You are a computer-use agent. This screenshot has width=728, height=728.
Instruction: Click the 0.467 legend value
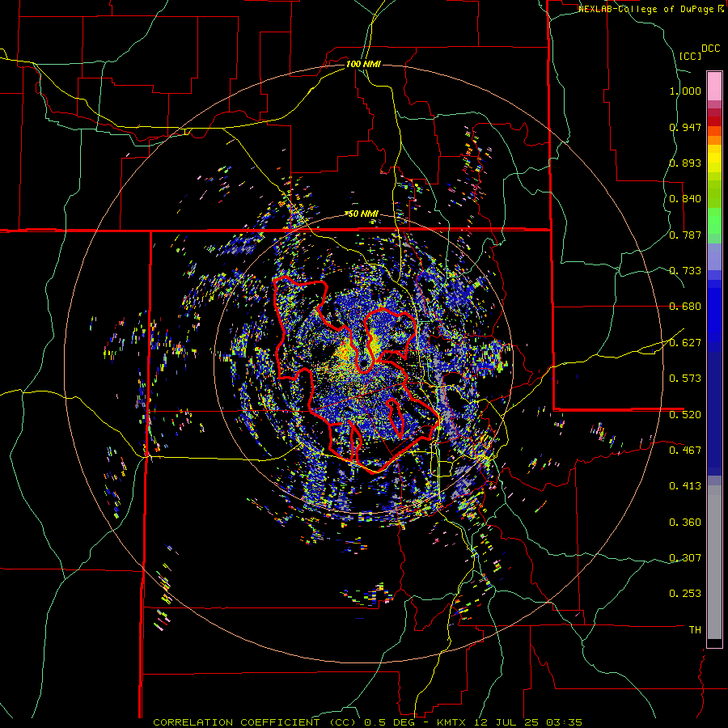pos(685,451)
